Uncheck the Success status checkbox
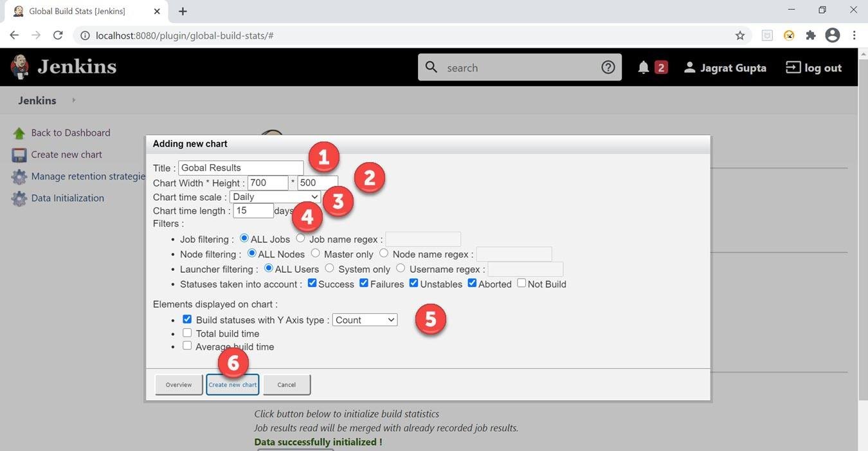The image size is (868, 451). click(312, 283)
